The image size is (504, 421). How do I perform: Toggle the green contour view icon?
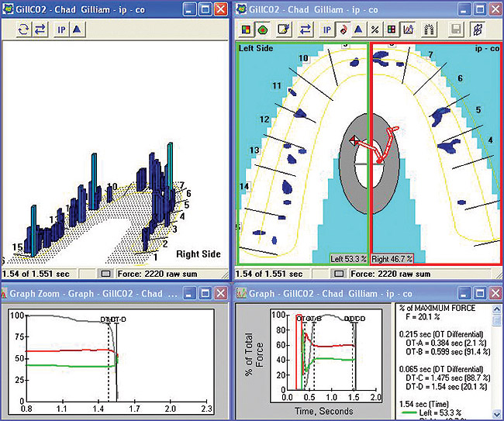tap(262, 30)
